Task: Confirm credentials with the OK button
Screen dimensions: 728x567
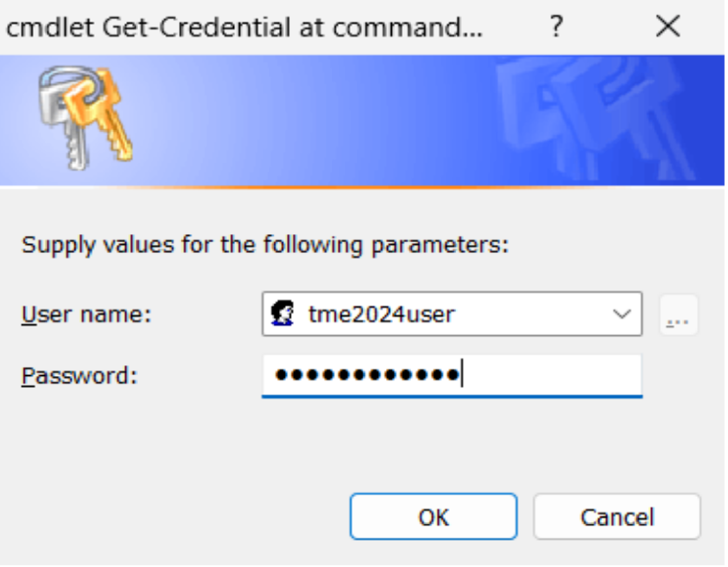Action: click(433, 516)
